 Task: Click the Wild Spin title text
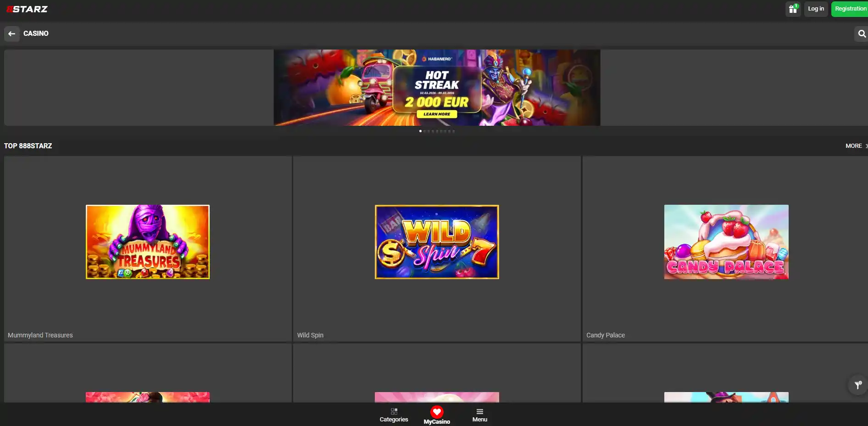coord(310,335)
